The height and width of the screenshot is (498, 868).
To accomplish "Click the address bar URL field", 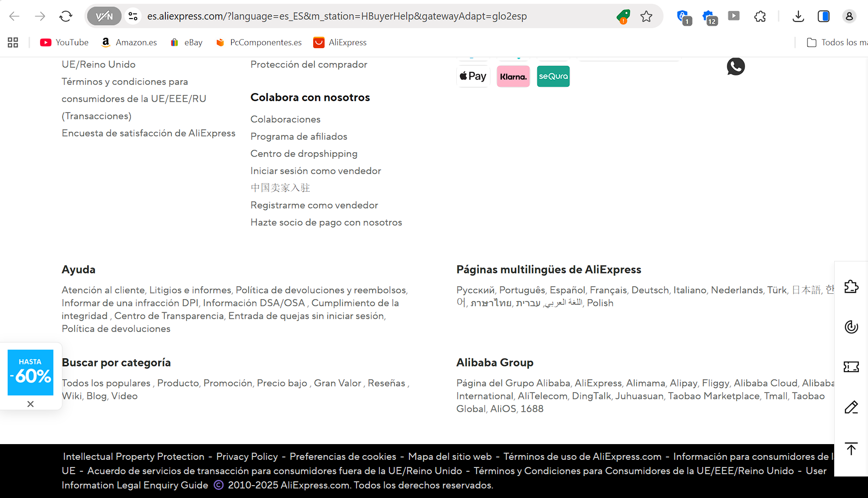I will click(x=337, y=17).
